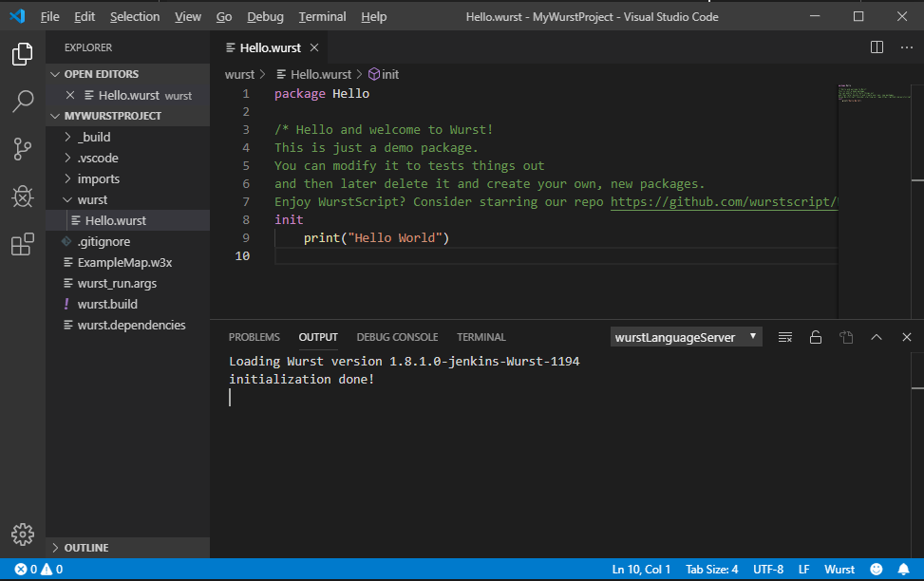The width and height of the screenshot is (924, 581).
Task: Open the Selection menu
Action: click(134, 16)
